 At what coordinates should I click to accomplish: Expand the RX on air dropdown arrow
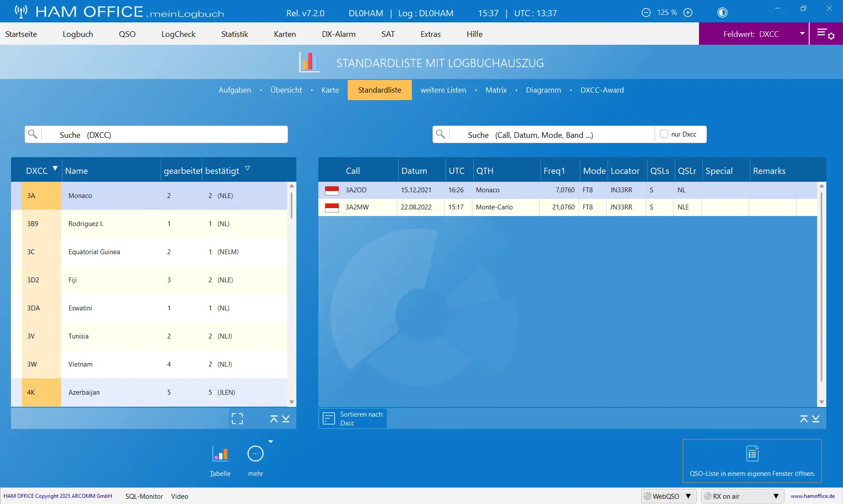click(776, 496)
